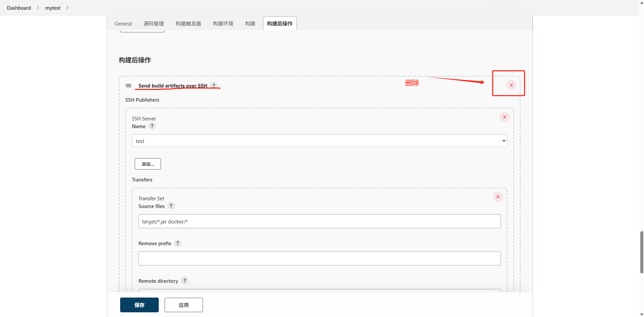The height and width of the screenshot is (317, 644).
Task: Click the scrollbar up arrow
Action: (642, 2)
